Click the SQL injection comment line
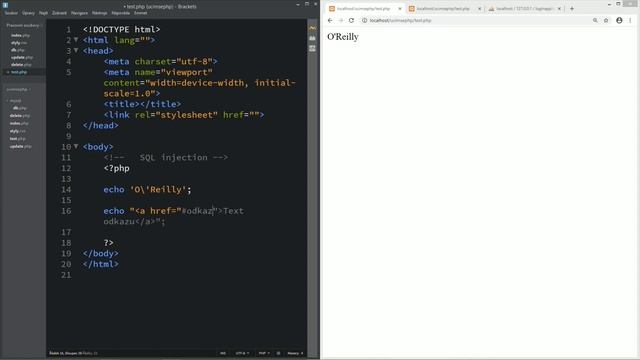Viewport: 640px width, 360px height. click(x=166, y=158)
